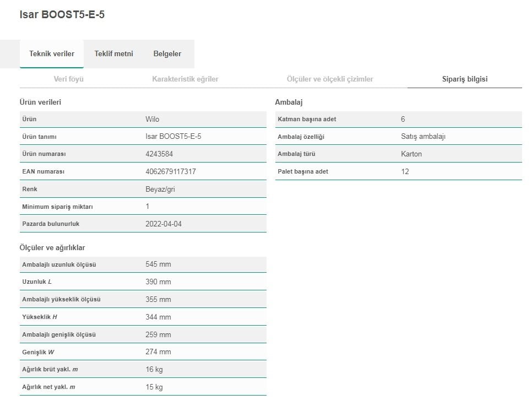Click EAN number 4062679117317

171,171
